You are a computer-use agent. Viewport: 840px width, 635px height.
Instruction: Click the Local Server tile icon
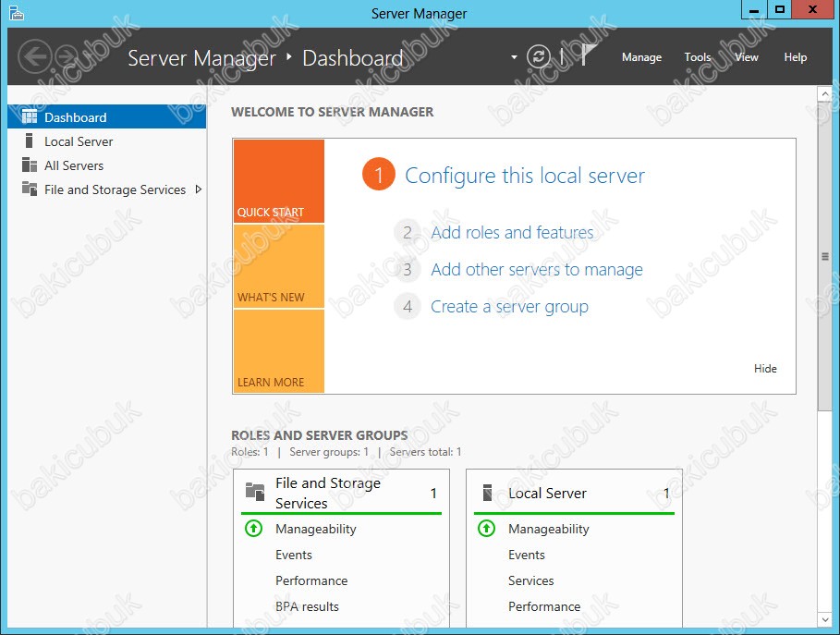[487, 493]
